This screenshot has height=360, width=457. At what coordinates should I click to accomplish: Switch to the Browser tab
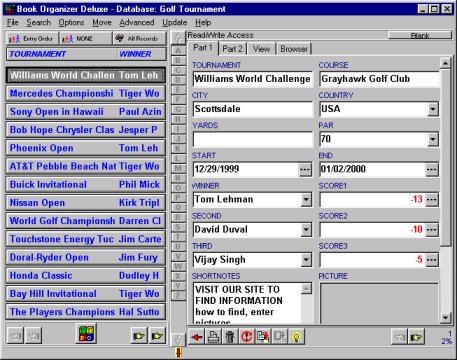(294, 49)
